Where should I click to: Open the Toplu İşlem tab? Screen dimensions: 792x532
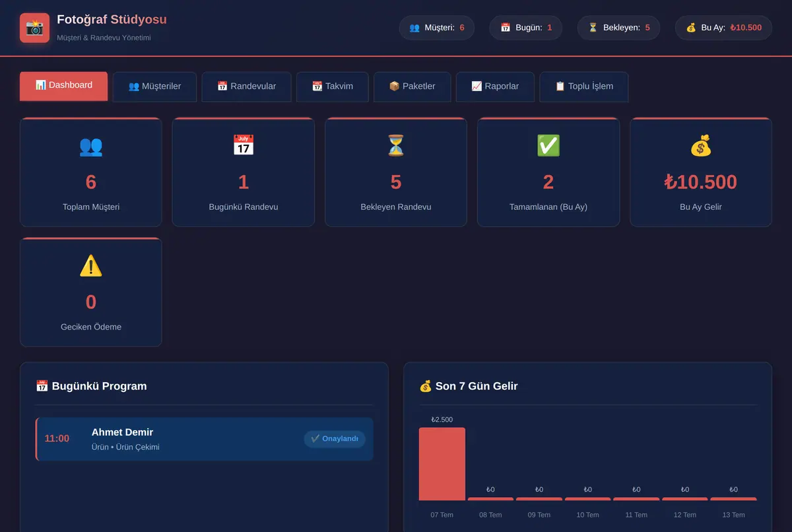[583, 86]
